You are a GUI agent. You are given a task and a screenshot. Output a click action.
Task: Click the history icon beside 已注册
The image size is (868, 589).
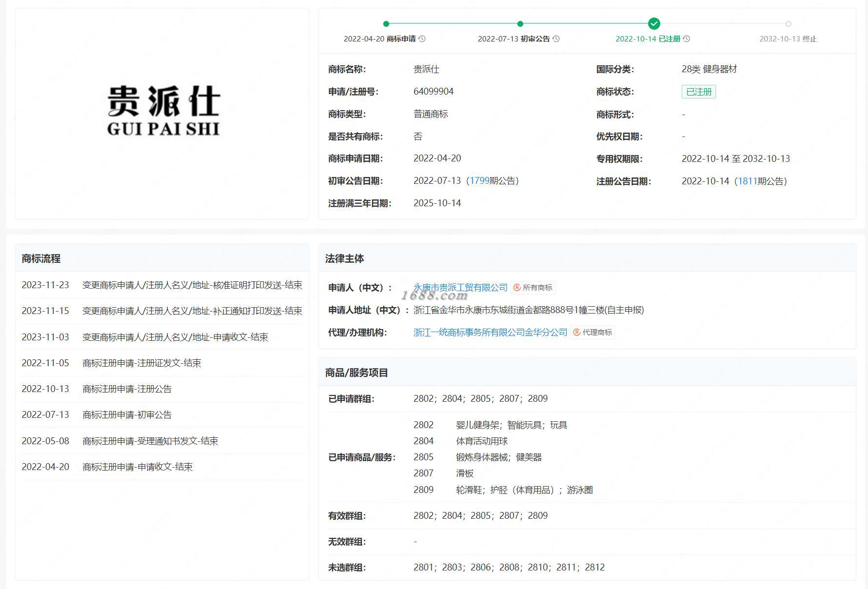687,39
